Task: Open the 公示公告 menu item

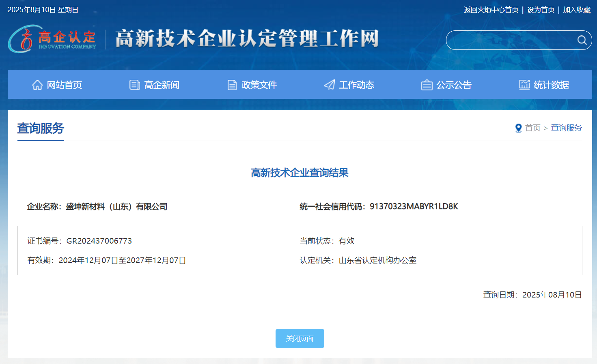Action: tap(446, 85)
